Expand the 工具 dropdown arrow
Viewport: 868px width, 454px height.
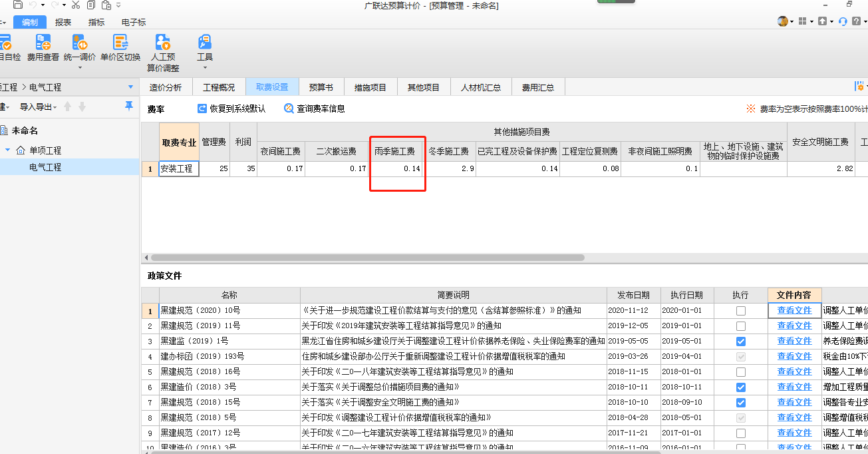[205, 67]
